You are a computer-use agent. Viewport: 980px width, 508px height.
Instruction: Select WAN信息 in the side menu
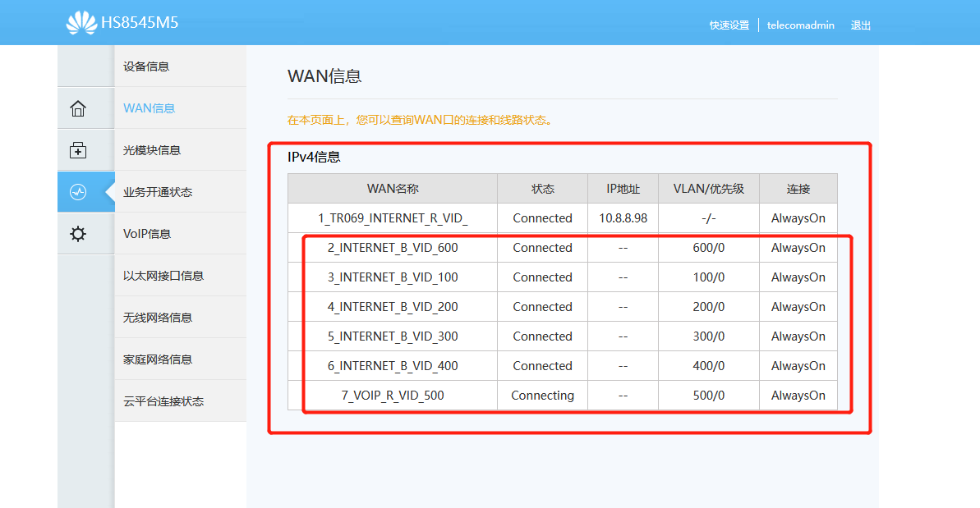[x=149, y=108]
